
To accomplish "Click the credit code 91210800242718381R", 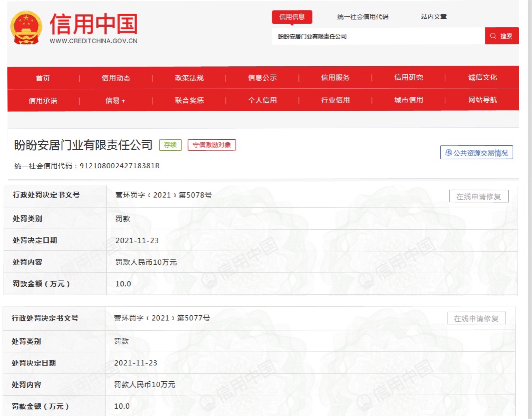I will (x=120, y=166).
